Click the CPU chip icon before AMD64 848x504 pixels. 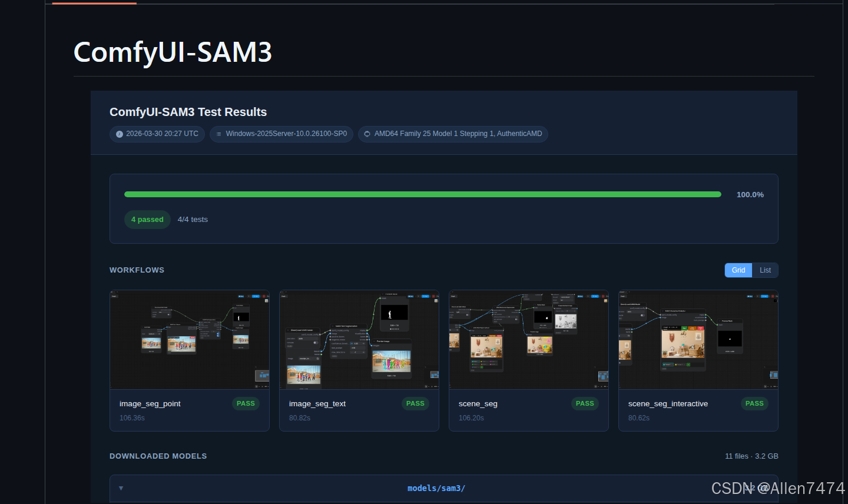[367, 134]
